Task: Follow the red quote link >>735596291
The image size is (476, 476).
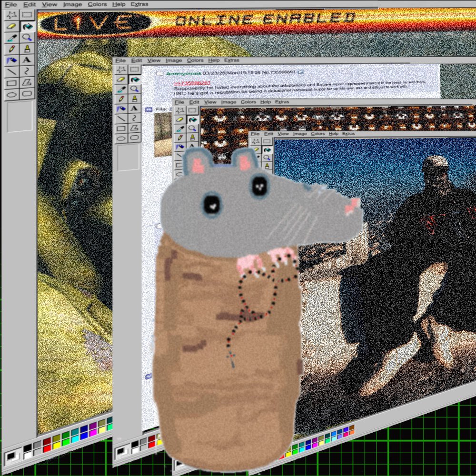Action: pos(192,83)
